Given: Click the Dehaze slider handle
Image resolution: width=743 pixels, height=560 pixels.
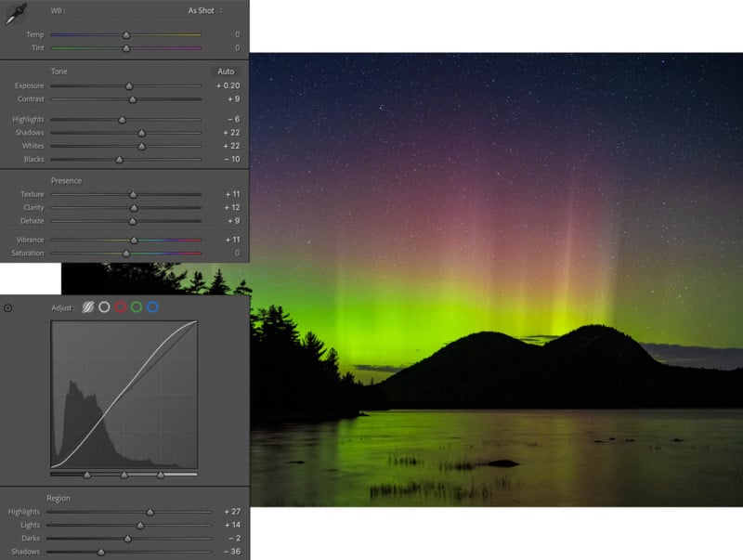Looking at the screenshot, I should (132, 221).
